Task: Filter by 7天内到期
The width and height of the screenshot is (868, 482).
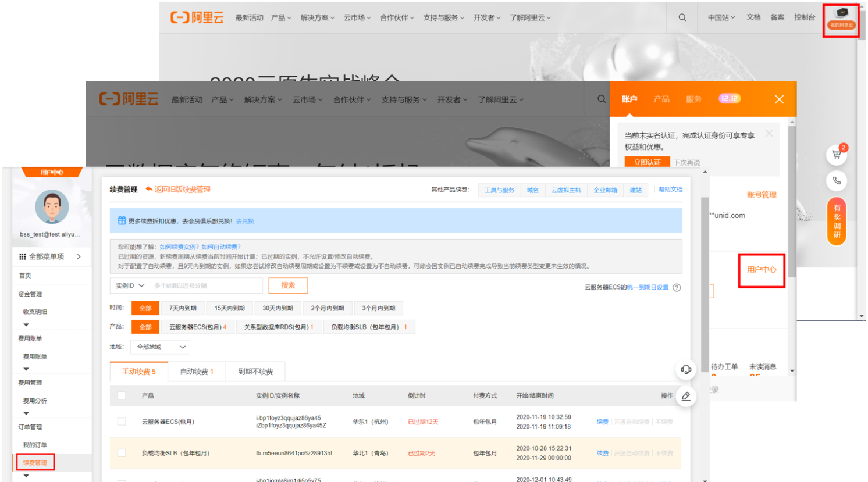Action: 183,308
